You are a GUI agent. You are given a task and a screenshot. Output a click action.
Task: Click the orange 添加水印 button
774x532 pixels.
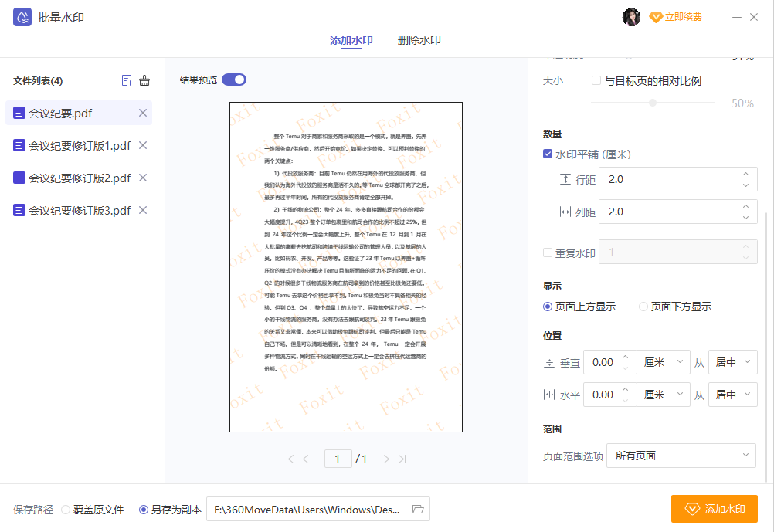714,510
